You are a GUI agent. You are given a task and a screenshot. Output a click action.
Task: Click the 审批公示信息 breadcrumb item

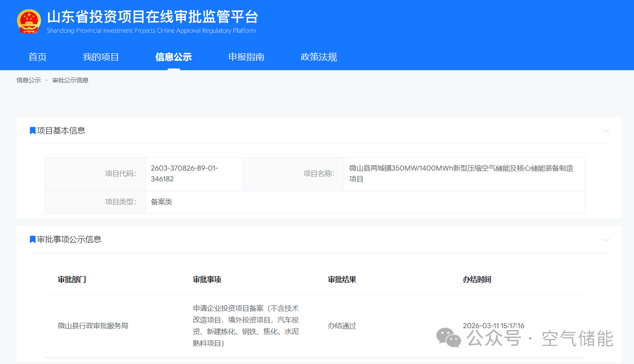[x=70, y=80]
